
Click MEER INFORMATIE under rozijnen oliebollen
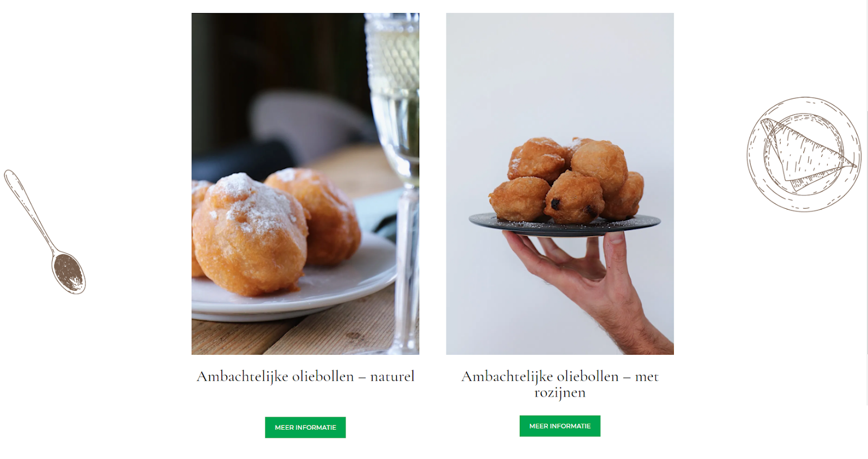[560, 426]
